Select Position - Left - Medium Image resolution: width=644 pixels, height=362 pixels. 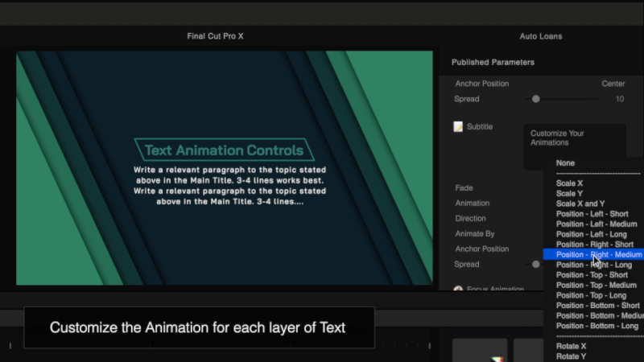click(597, 224)
